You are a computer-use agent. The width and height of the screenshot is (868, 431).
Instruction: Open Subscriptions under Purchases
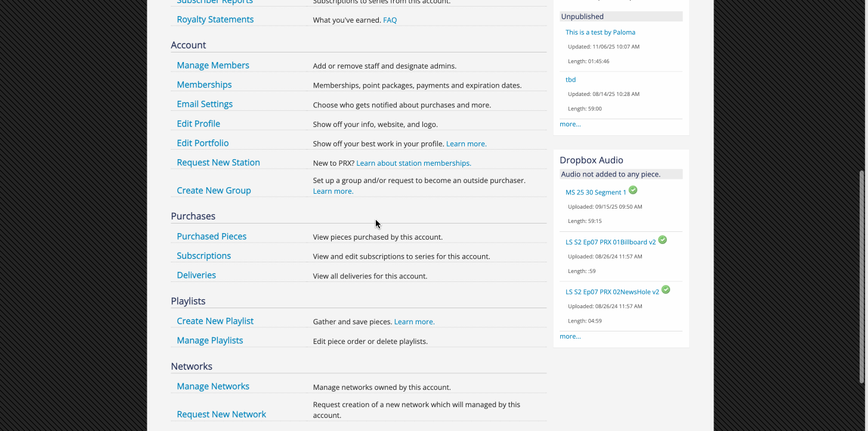point(203,256)
